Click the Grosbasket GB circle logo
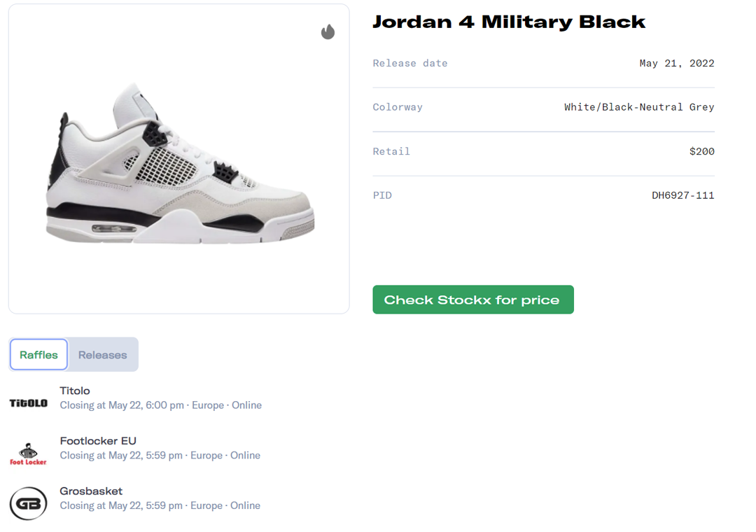756x532 pixels. (x=27, y=503)
